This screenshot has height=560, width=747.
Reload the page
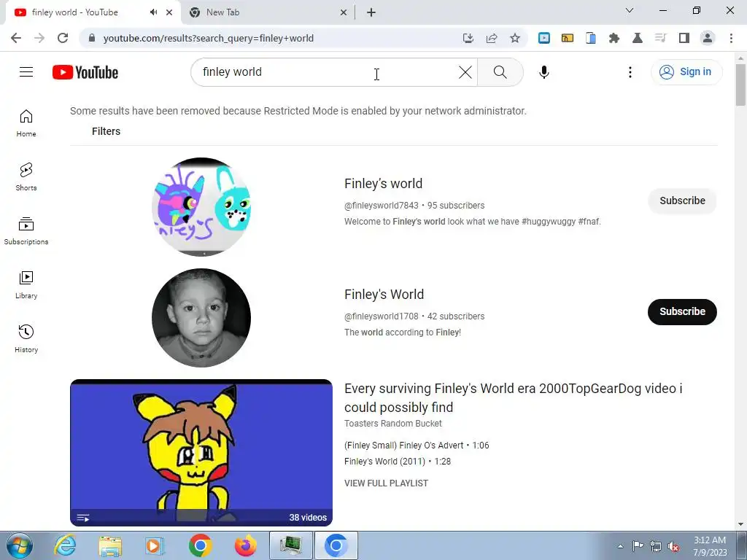63,38
